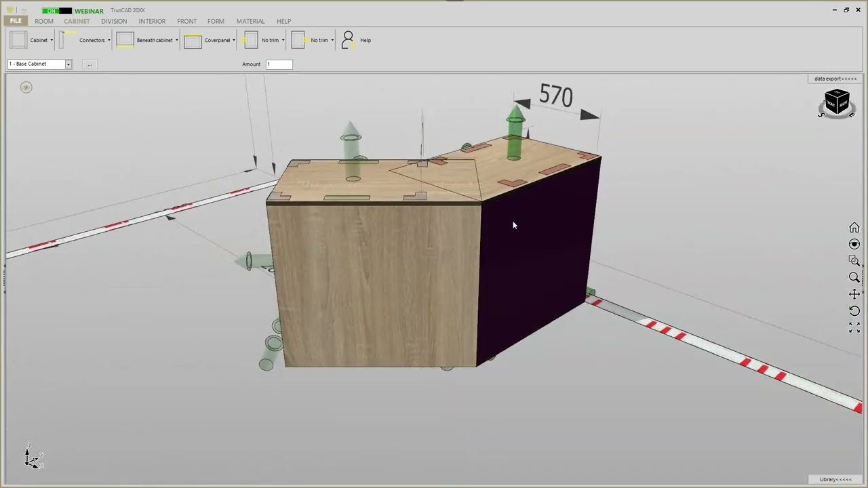Open the Library panel
The width and height of the screenshot is (868, 488).
[x=835, y=479]
